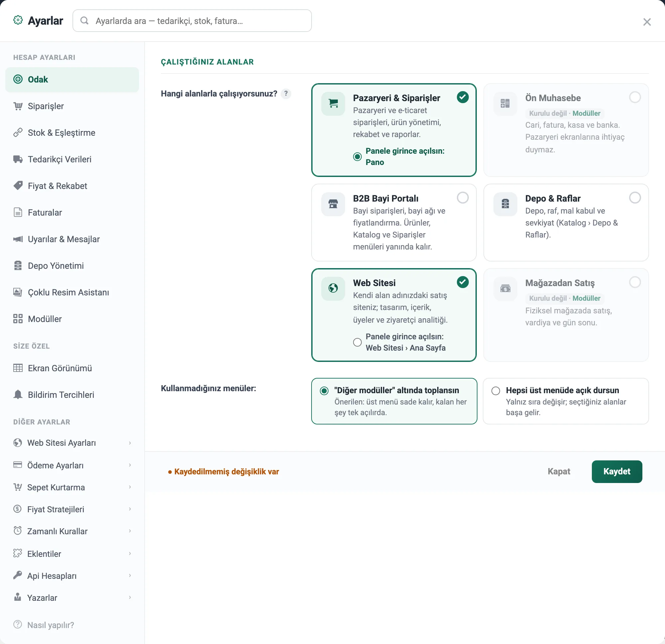Expand Zamanlı Kurallar chevron
665x644 pixels.
130,531
